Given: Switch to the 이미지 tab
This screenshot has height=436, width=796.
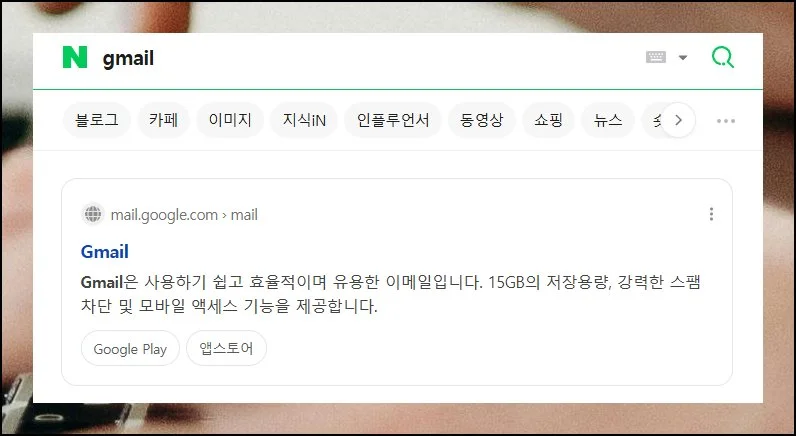Looking at the screenshot, I should point(230,120).
